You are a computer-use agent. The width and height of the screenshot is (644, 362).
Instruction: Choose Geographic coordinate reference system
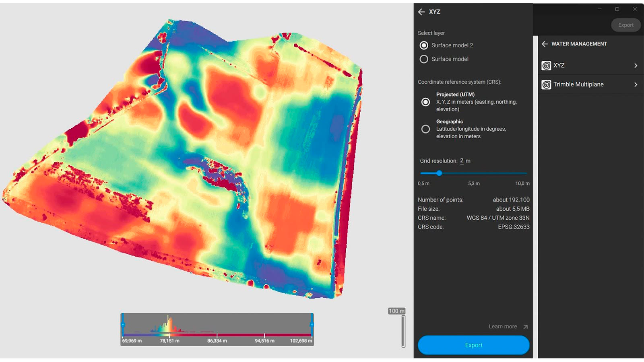(x=425, y=129)
